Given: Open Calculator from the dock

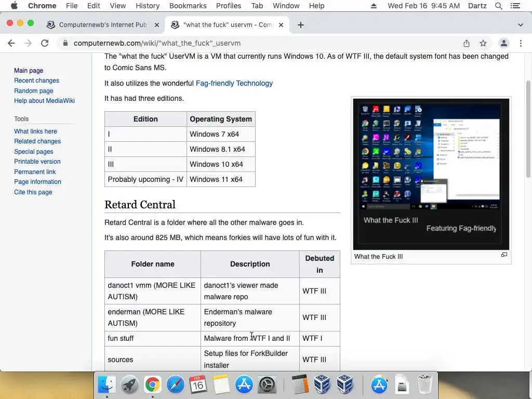Looking at the screenshot, I should coord(300,384).
